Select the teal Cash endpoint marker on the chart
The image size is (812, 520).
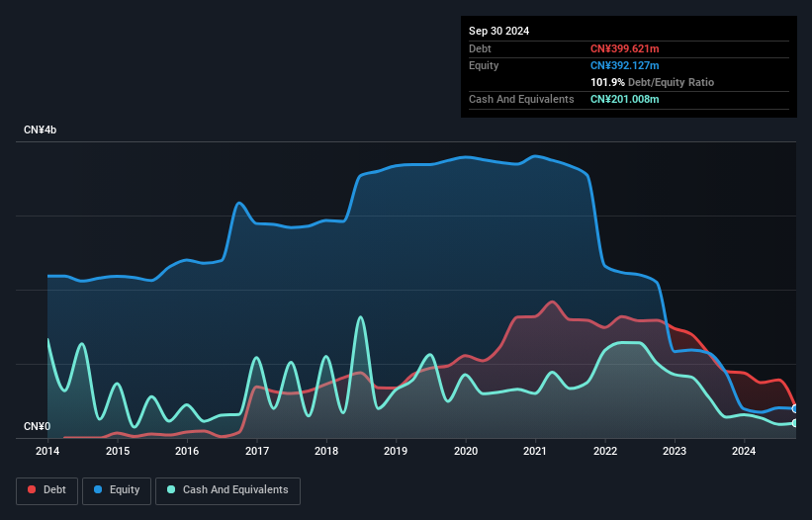pos(795,423)
